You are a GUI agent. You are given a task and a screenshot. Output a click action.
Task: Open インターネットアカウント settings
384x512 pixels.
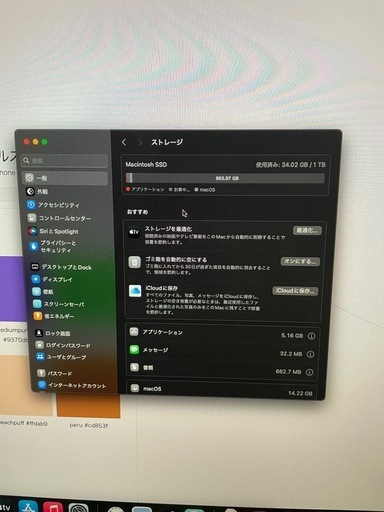pyautogui.click(x=72, y=385)
